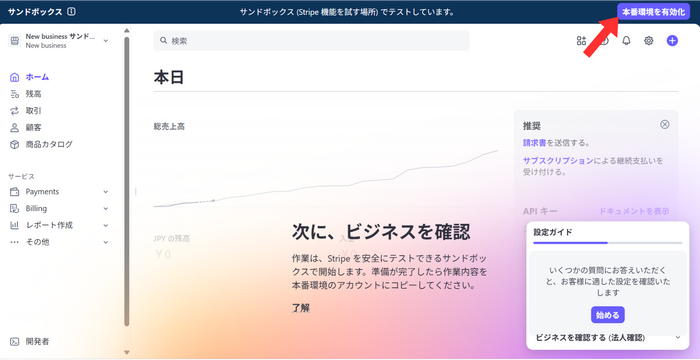Open 開発者 terminal icon in sidebar
The image size is (700, 360).
(14, 342)
